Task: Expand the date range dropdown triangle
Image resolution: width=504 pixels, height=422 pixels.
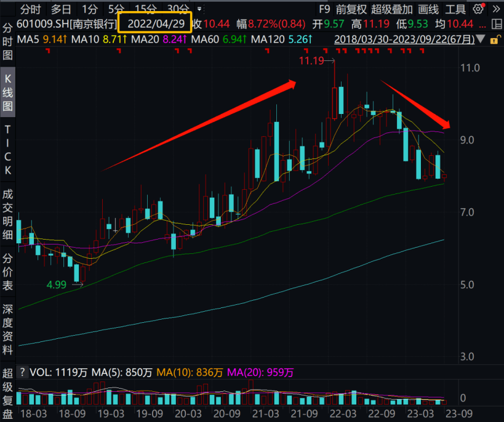Action: pos(481,39)
